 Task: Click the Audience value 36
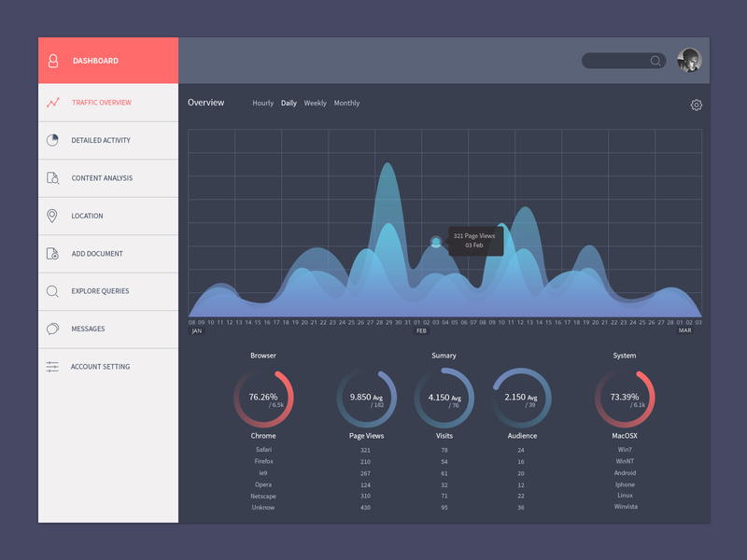coord(521,508)
